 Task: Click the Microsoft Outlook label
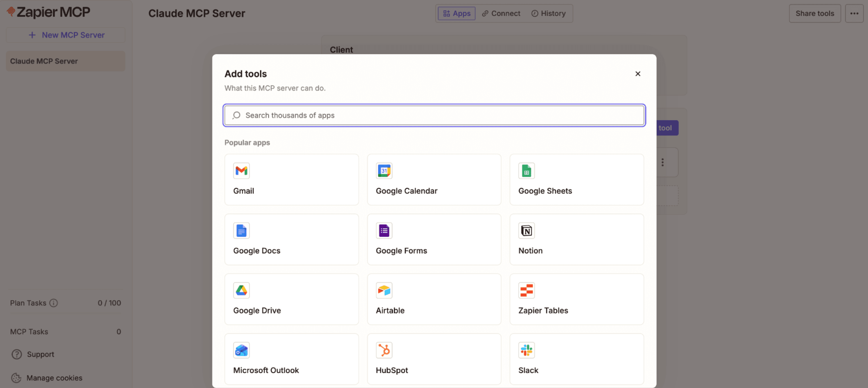pos(266,370)
